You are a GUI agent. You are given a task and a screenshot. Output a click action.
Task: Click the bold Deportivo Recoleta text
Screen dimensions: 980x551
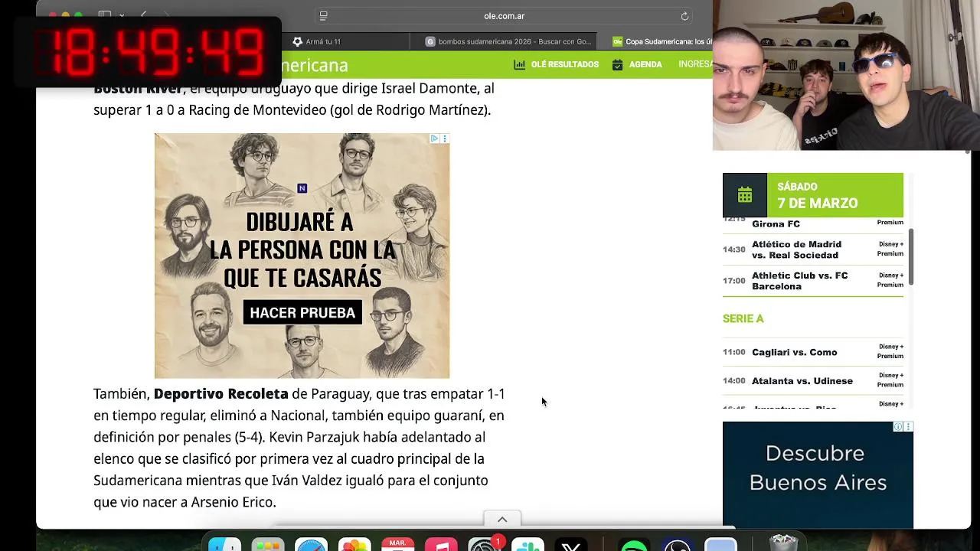pyautogui.click(x=220, y=393)
